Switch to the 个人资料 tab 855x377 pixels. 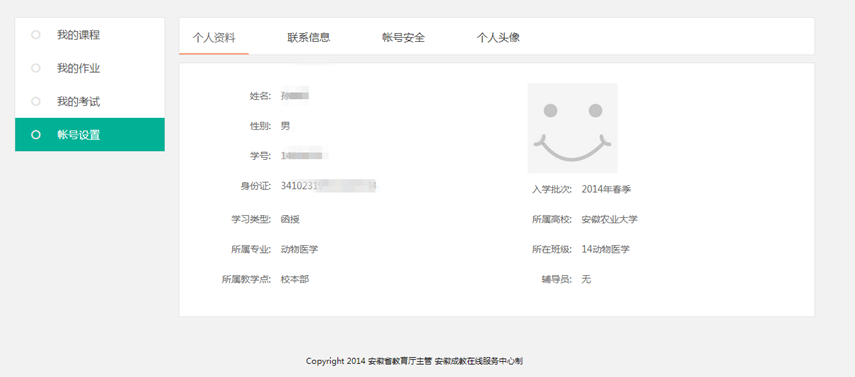[x=214, y=38]
